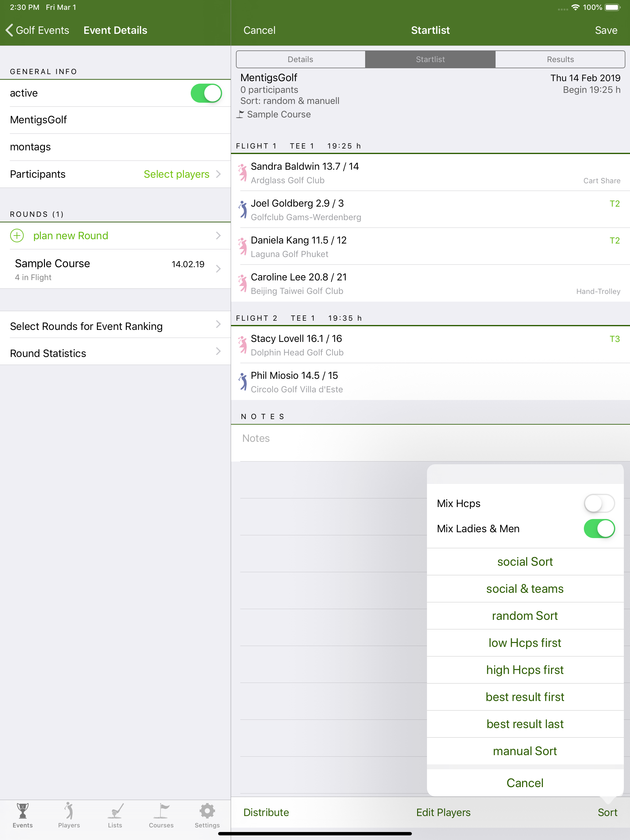This screenshot has height=840, width=630.
Task: Choose best result first option
Action: pyautogui.click(x=525, y=697)
